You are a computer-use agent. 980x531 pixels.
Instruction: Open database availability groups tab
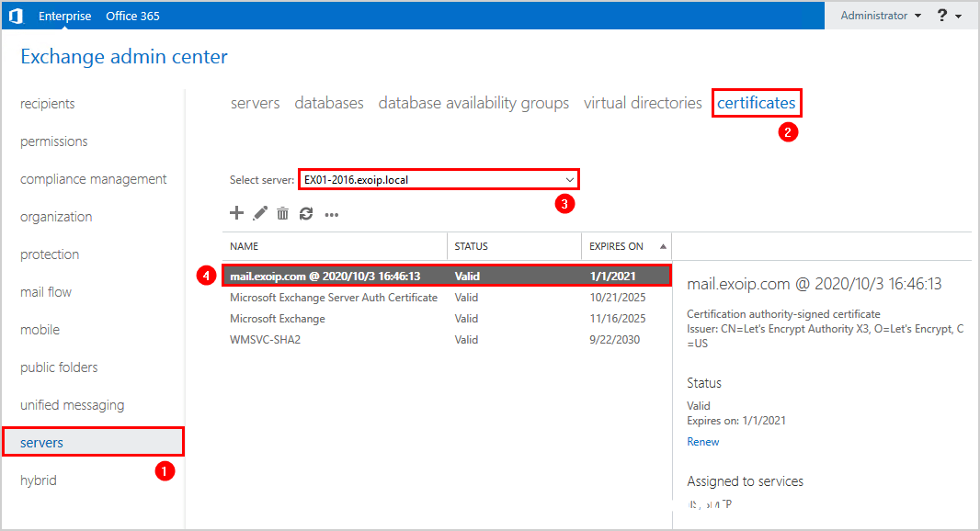tap(473, 103)
